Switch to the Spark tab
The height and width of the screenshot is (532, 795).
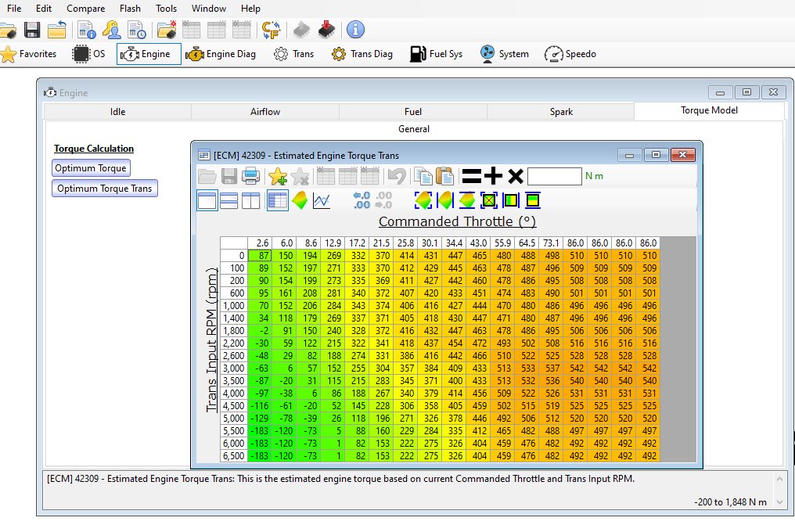[561, 112]
